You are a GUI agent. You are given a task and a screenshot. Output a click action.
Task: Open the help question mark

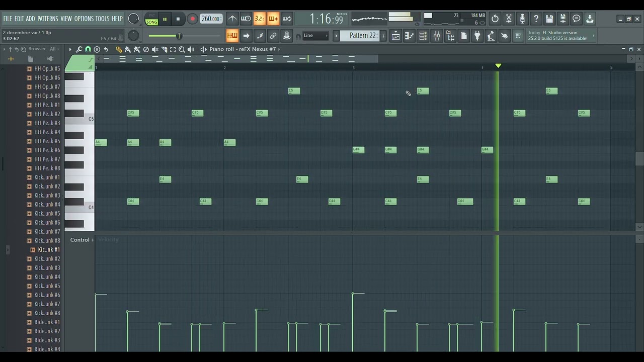536,19
